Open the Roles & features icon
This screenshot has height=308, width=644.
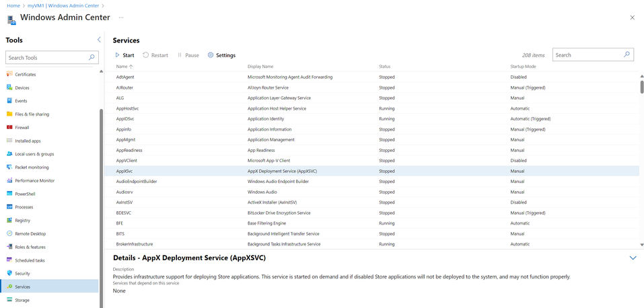(x=9, y=247)
